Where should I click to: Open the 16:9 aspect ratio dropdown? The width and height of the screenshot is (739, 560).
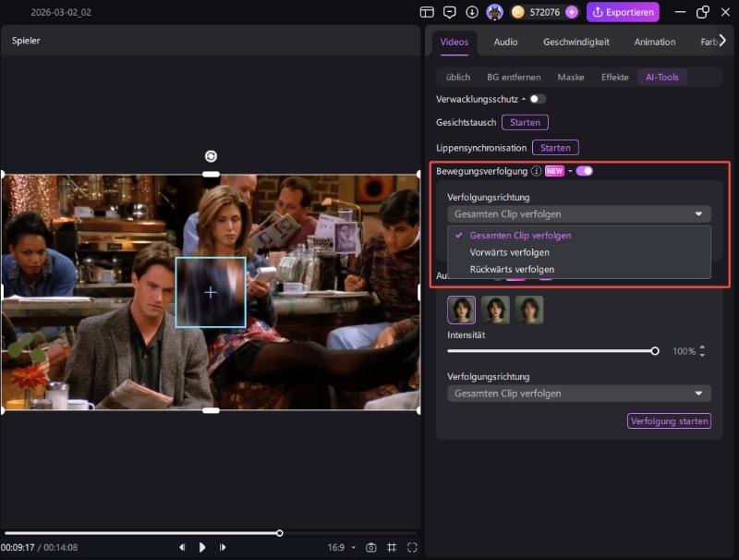(342, 547)
